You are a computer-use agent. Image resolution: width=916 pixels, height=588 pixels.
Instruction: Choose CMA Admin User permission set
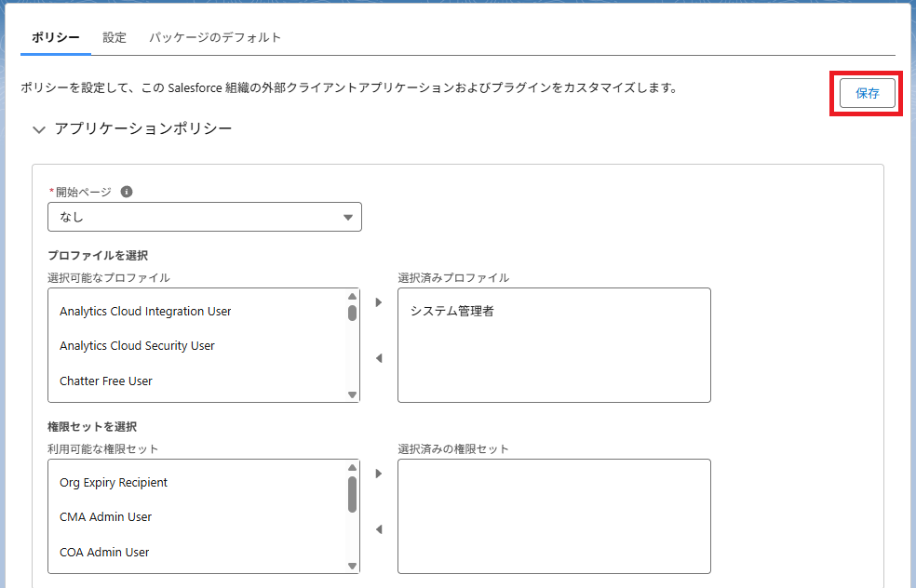pyautogui.click(x=106, y=516)
